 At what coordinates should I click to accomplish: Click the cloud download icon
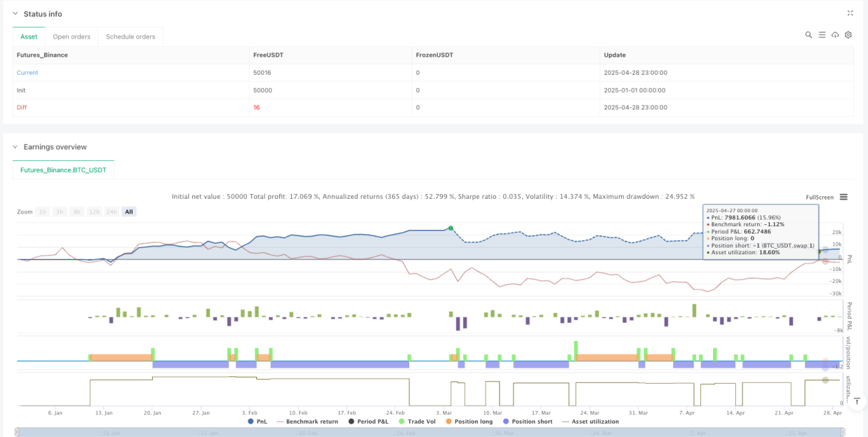tap(835, 35)
